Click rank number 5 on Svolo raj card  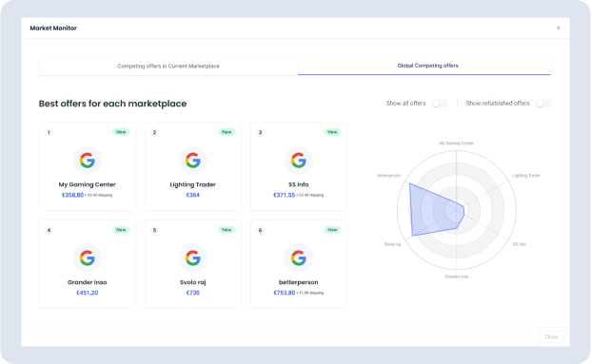[154, 230]
